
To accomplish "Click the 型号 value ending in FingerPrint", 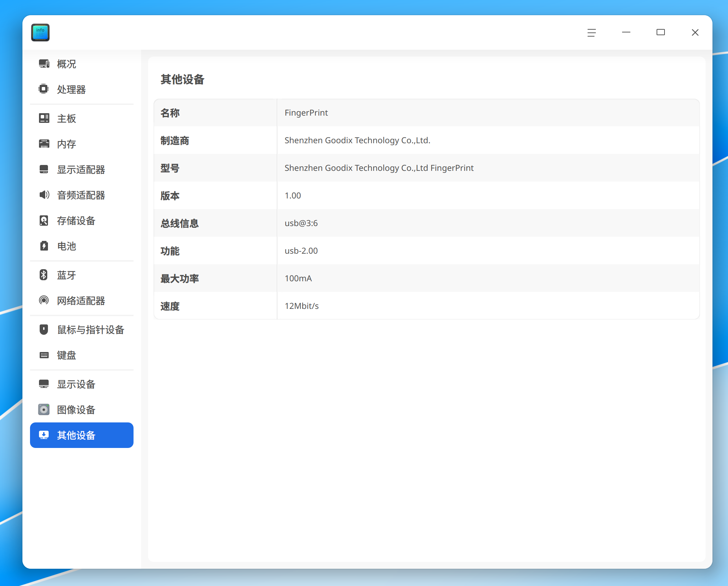I will point(379,168).
